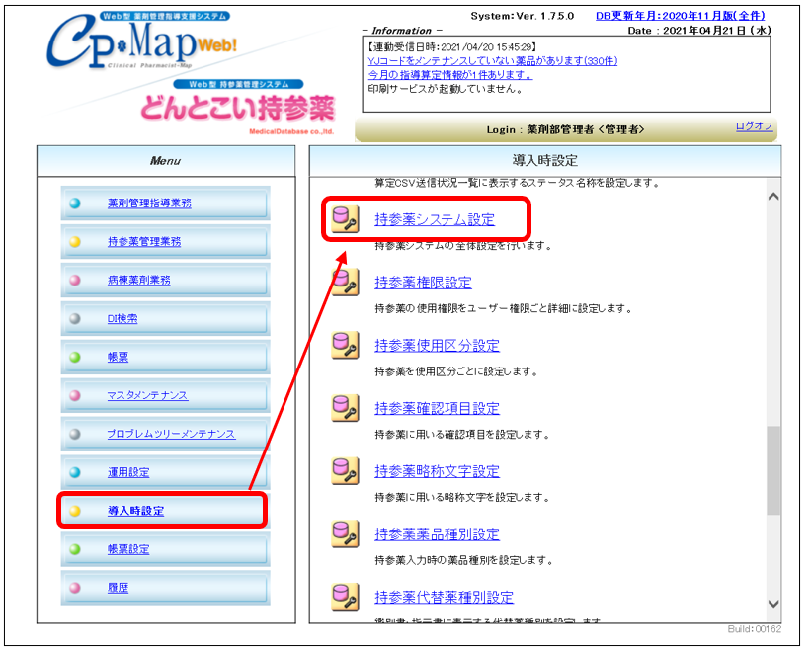Click the scrollbar down arrow in settings list

(x=772, y=604)
